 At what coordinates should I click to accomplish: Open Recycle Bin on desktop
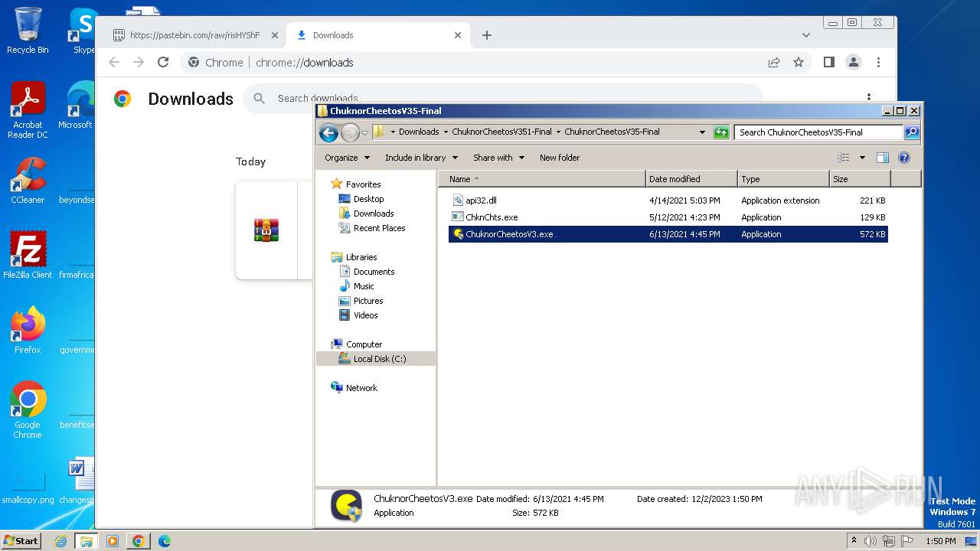point(28,31)
